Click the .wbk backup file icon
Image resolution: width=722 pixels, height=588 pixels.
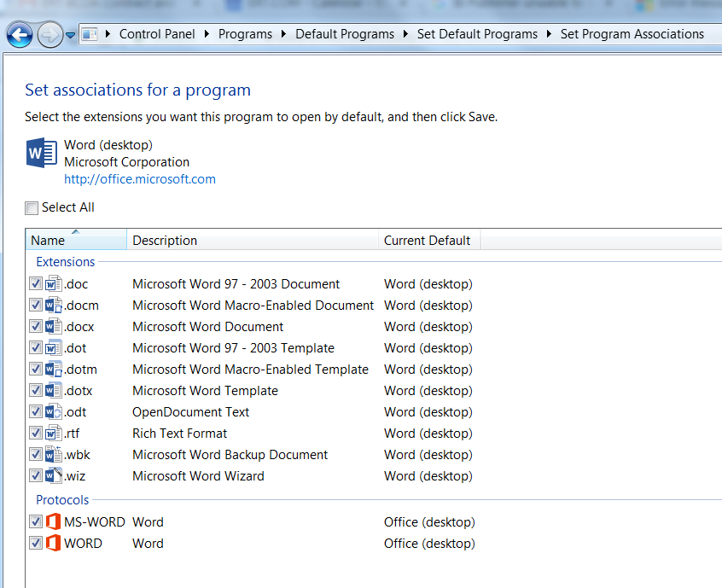[x=54, y=455]
